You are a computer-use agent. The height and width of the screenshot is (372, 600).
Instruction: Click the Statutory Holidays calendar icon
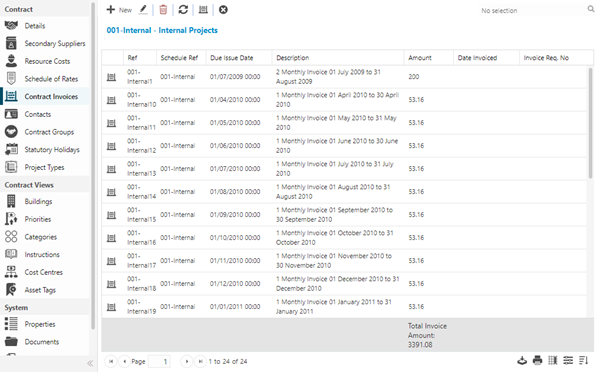11,149
